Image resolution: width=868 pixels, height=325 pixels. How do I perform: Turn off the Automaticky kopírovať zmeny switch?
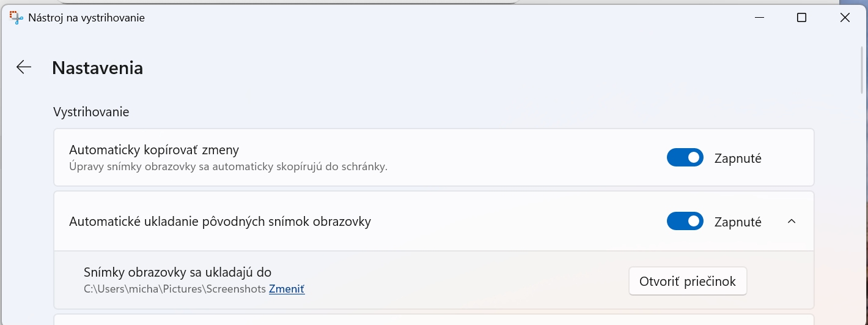[x=685, y=158]
